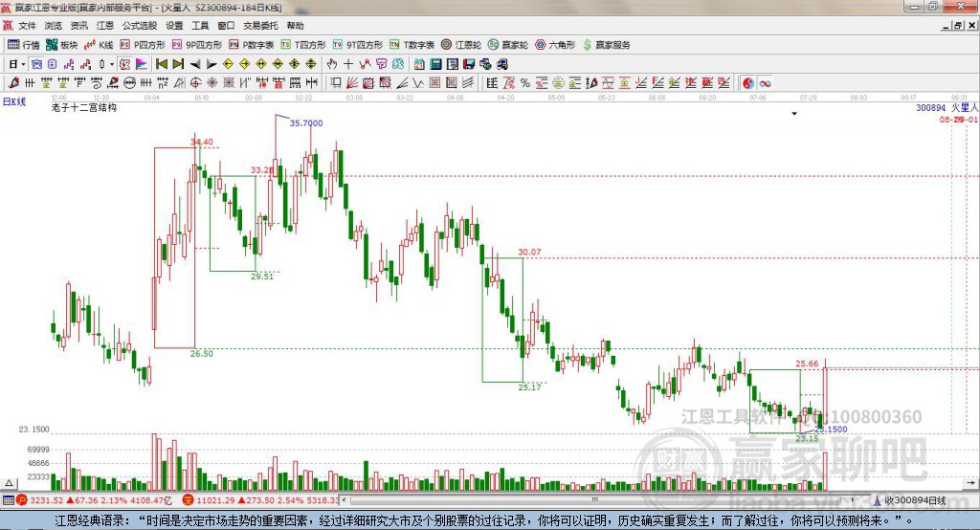
Task: Click the up-triangle button beside volume panel
Action: pos(9,483)
